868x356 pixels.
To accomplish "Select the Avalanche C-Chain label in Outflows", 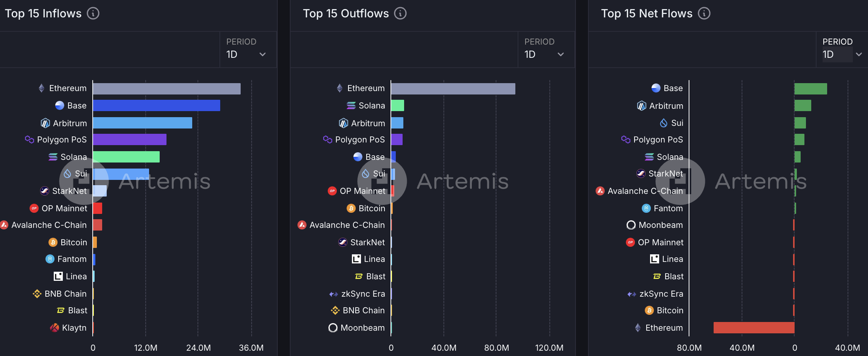I will (347, 225).
